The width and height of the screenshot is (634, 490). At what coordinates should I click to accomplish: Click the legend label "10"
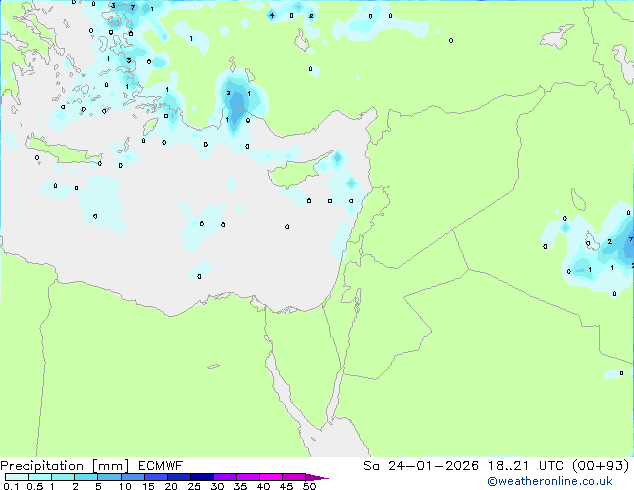(x=125, y=486)
